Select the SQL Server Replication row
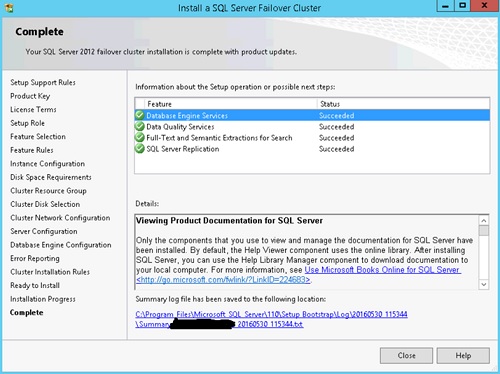Screen dimensions: 500x374 312,149
